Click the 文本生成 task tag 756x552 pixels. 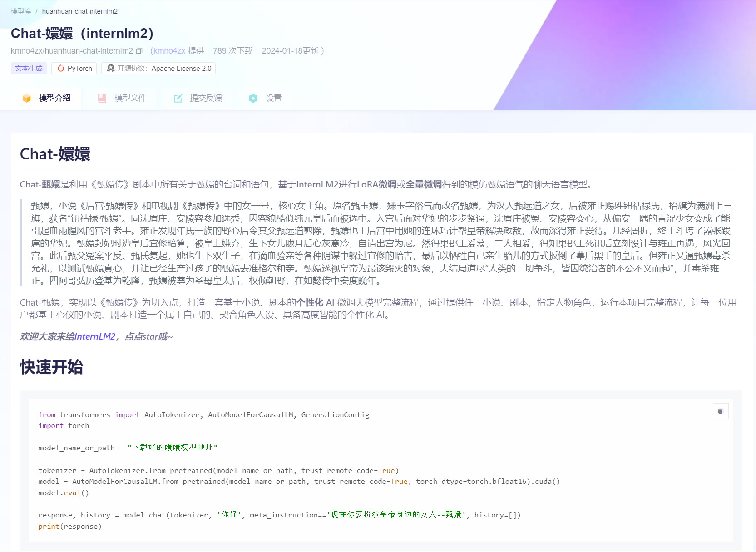coord(29,69)
